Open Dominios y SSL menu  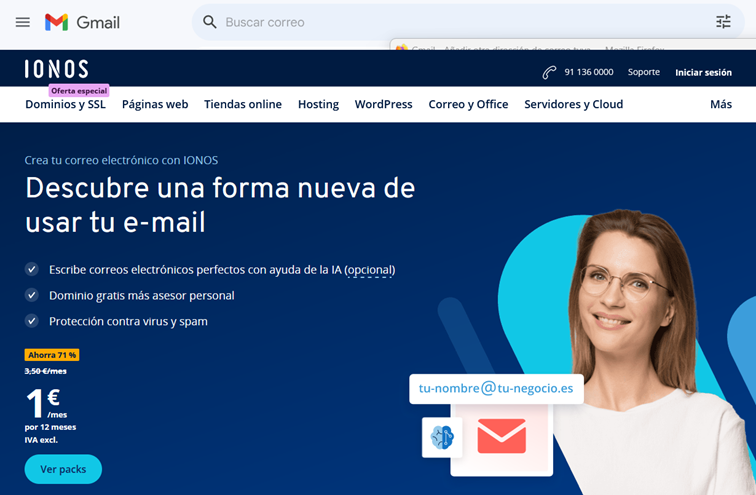coord(66,104)
